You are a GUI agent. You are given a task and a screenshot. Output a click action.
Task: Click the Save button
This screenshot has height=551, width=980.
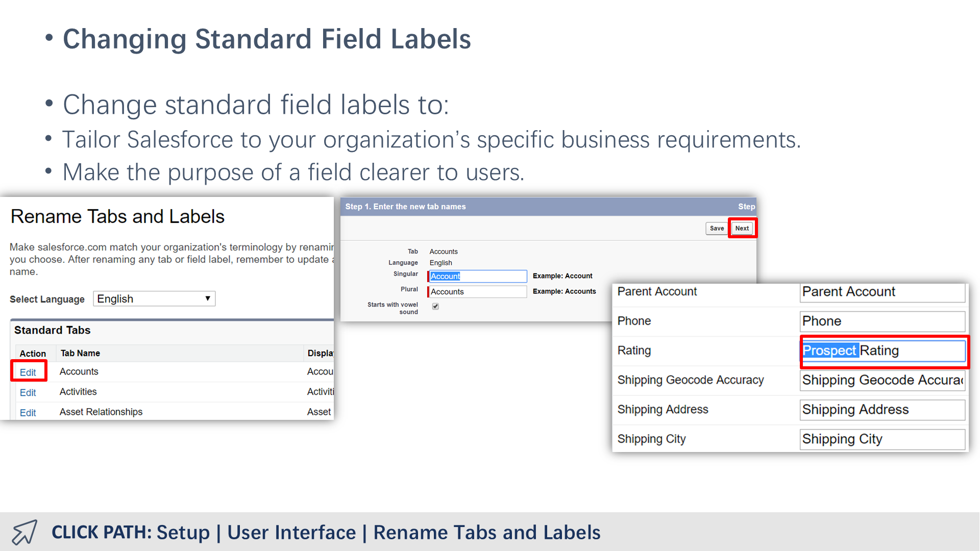(717, 228)
